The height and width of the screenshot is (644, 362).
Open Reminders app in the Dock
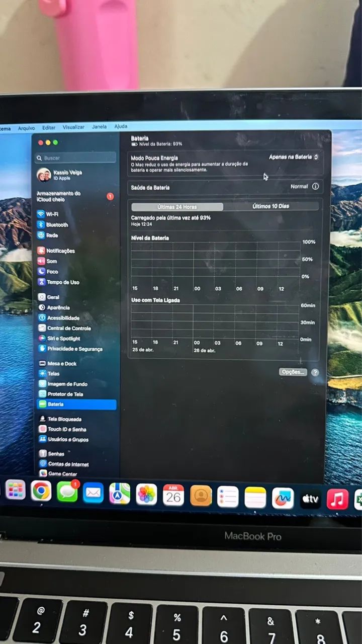pos(228,497)
